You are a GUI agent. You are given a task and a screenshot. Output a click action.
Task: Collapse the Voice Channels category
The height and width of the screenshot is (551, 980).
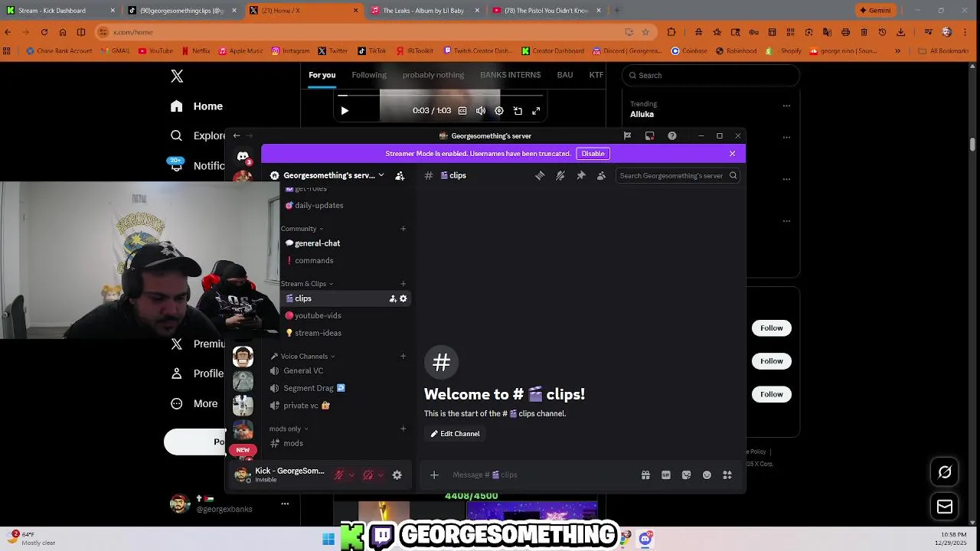(304, 357)
